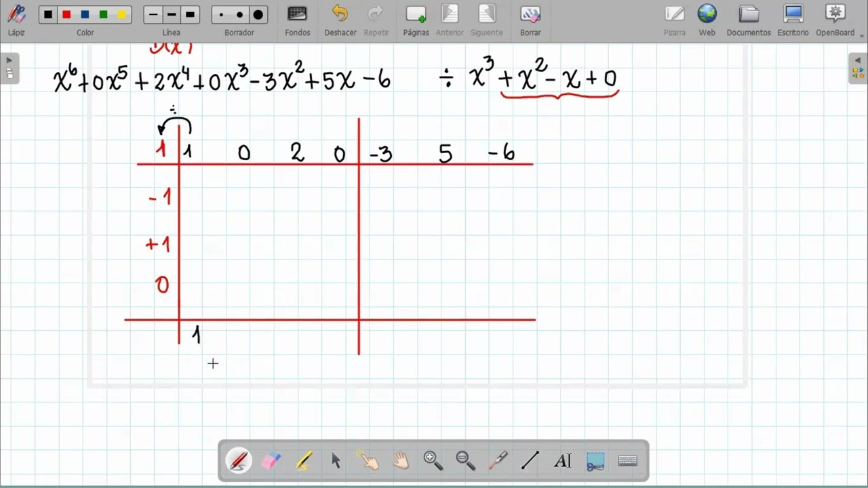
Task: Select the arrow Selector tool
Action: click(x=336, y=461)
